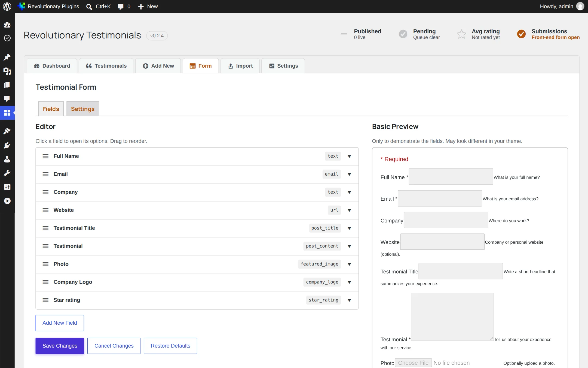Expand the Photo field options
The width and height of the screenshot is (588, 368).
(x=349, y=264)
